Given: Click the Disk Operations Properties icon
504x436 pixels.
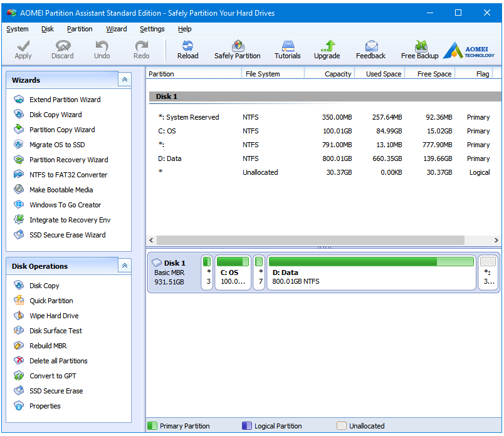Looking at the screenshot, I should [x=19, y=406].
